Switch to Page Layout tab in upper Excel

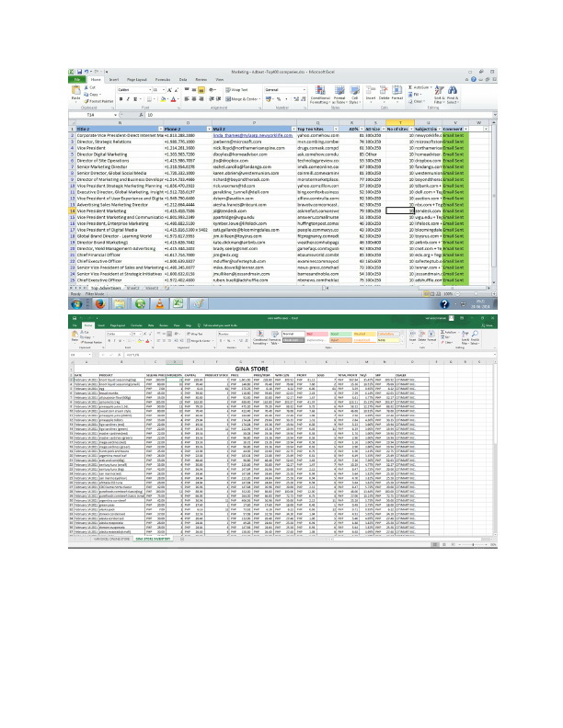[x=136, y=80]
